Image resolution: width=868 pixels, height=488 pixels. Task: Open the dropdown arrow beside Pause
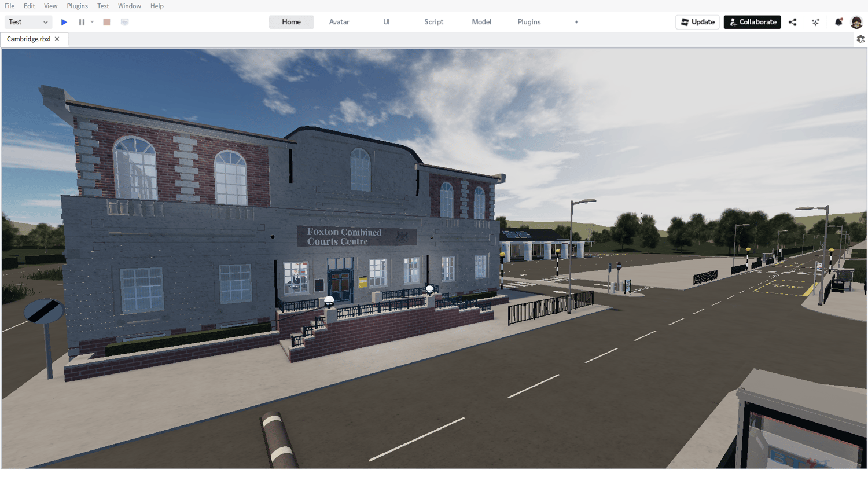(x=93, y=22)
